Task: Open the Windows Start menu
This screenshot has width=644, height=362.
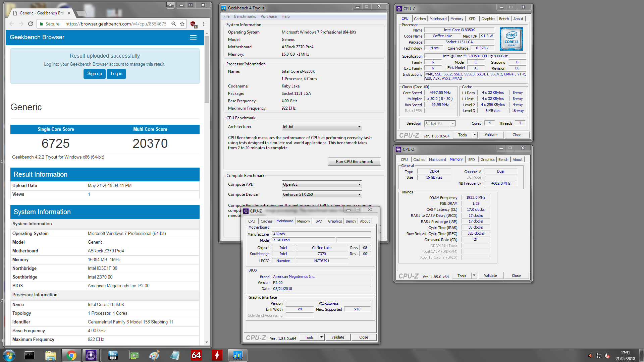Action: tap(9, 355)
